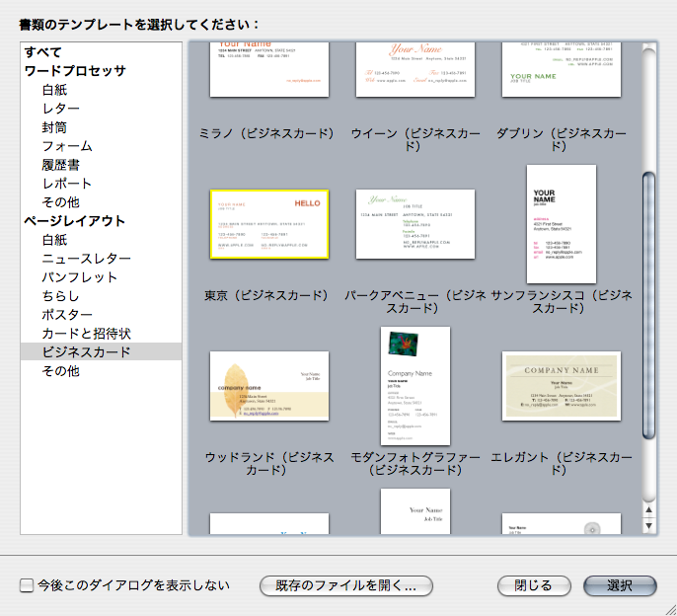Choose the ダブリン business card template
Image resolution: width=677 pixels, height=616 pixels.
(561, 69)
